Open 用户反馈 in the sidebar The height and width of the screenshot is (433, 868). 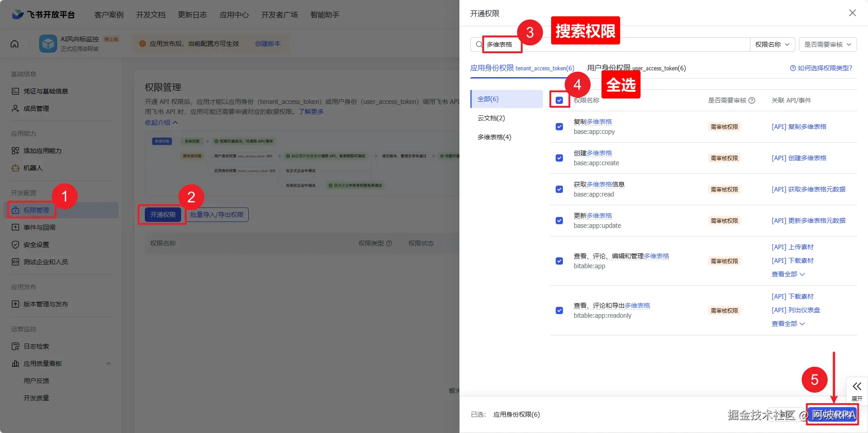pos(36,381)
